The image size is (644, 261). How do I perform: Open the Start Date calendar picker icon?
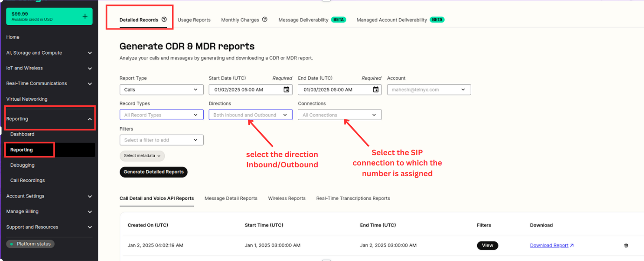[x=287, y=89]
